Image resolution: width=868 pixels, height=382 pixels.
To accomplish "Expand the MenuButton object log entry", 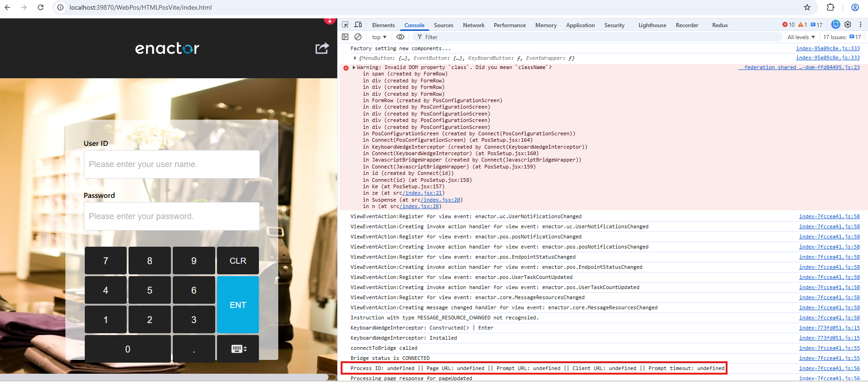I will [355, 58].
